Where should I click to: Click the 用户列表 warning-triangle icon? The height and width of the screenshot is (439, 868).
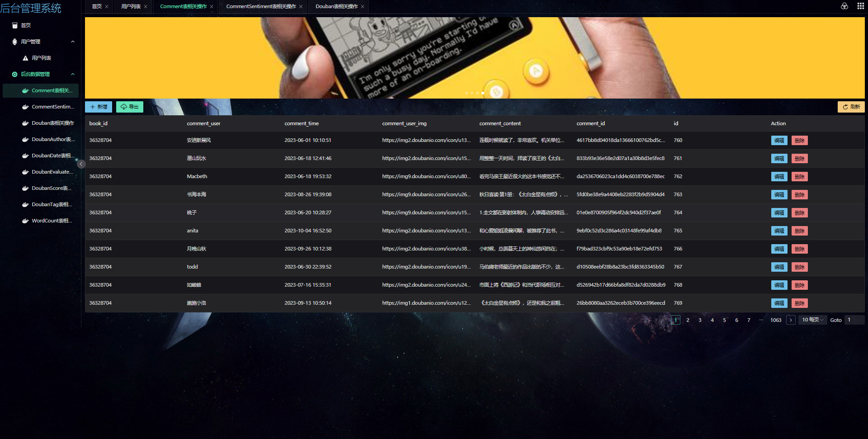[x=25, y=58]
